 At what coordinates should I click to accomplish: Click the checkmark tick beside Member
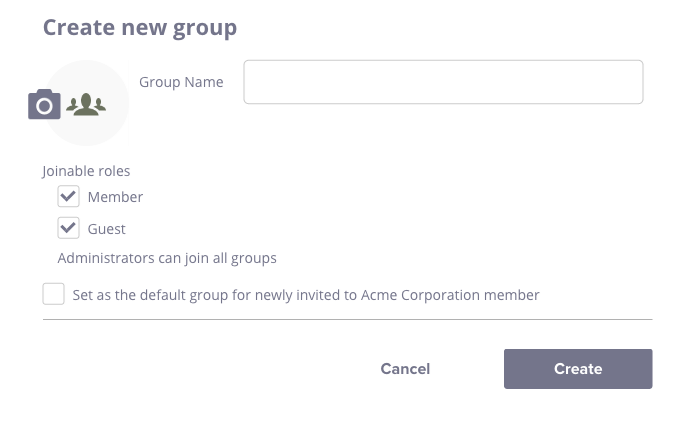68,196
